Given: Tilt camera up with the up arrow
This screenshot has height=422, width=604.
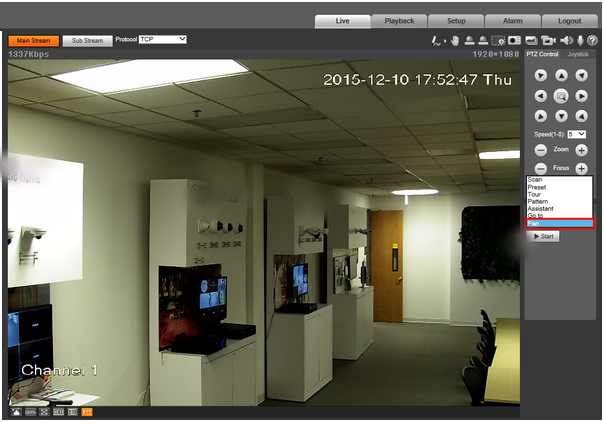Looking at the screenshot, I should (561, 75).
